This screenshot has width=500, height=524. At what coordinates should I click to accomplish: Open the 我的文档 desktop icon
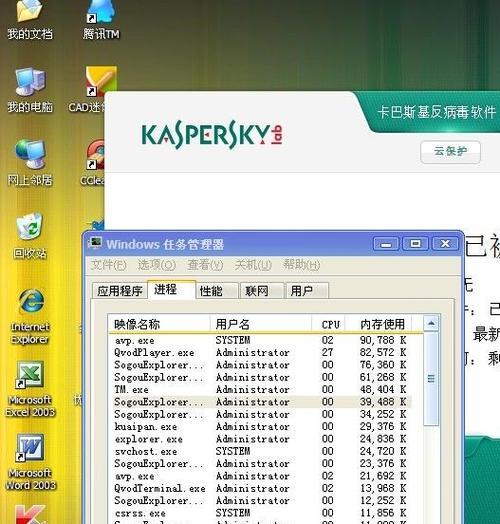(29, 20)
